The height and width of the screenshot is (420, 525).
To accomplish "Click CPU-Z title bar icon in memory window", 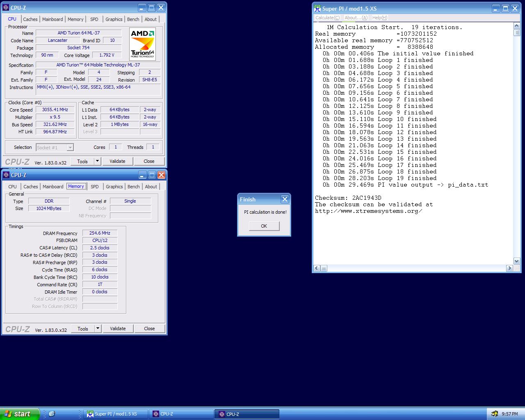I will [x=6, y=175].
